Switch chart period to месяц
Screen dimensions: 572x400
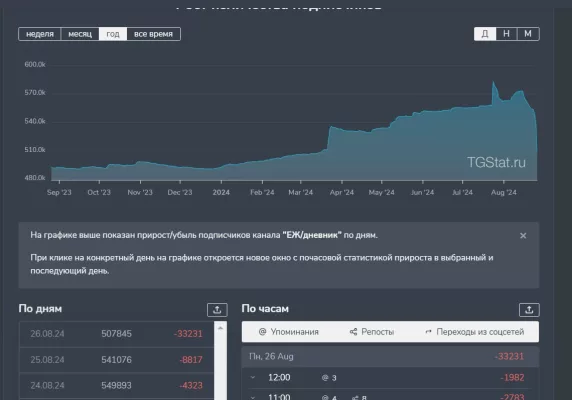80,34
